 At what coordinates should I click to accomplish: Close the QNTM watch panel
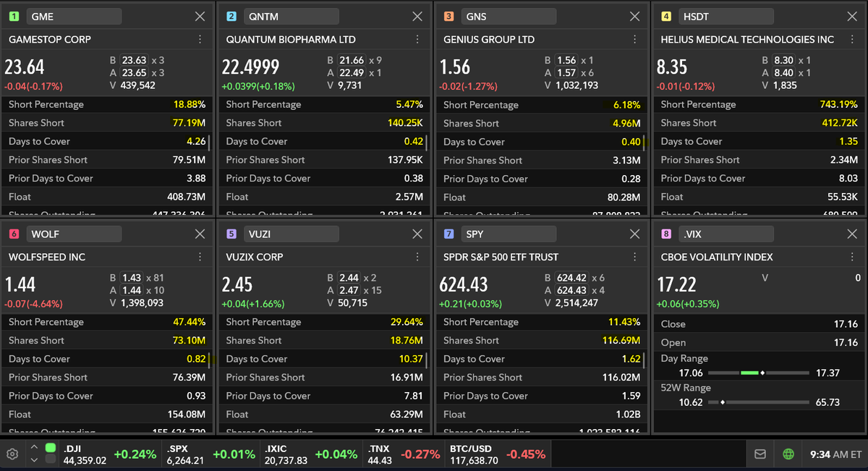pos(417,17)
